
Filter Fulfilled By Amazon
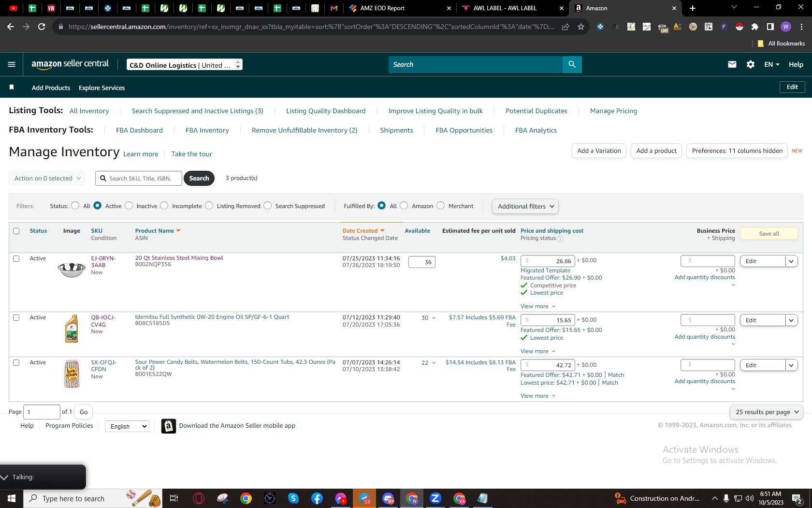pyautogui.click(x=404, y=206)
